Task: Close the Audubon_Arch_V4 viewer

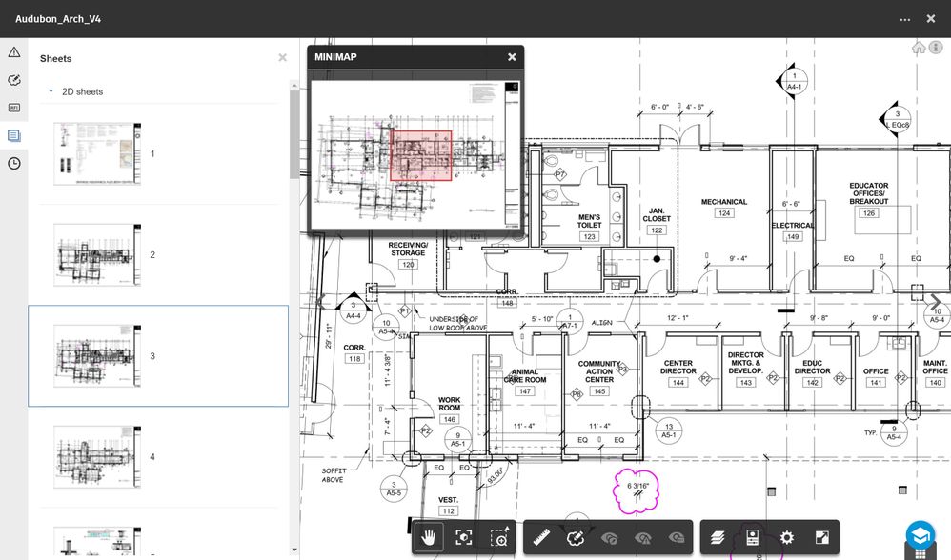Action: click(x=931, y=19)
